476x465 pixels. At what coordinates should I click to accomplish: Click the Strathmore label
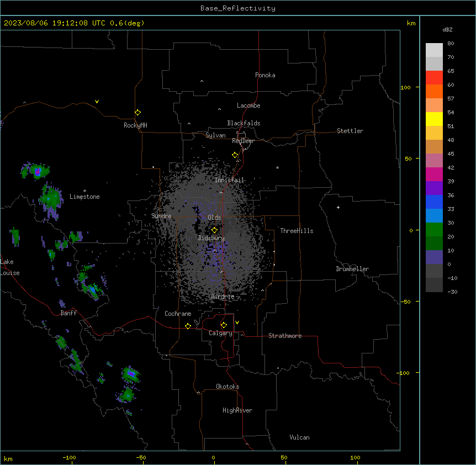point(285,336)
